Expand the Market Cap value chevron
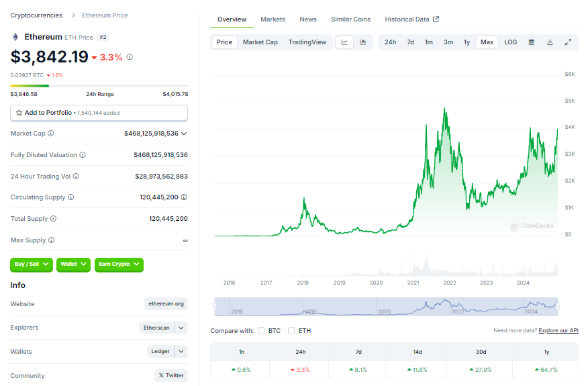588x386 pixels. pos(184,134)
